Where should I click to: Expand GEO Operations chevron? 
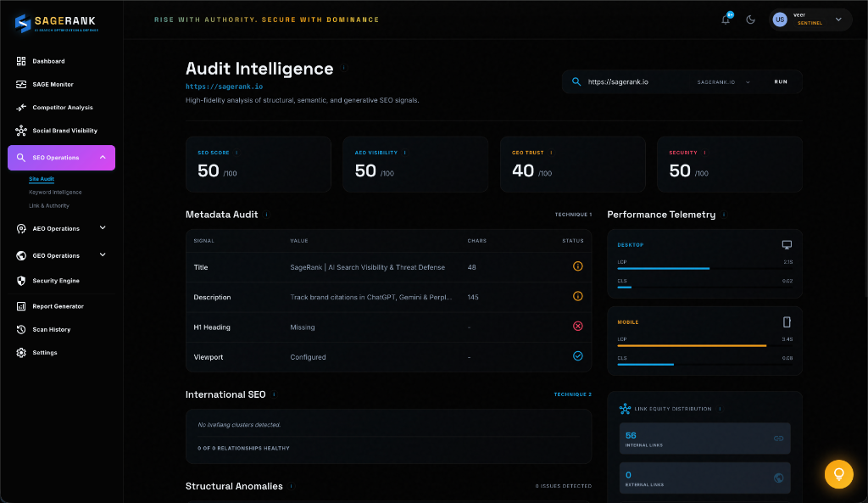click(x=103, y=254)
